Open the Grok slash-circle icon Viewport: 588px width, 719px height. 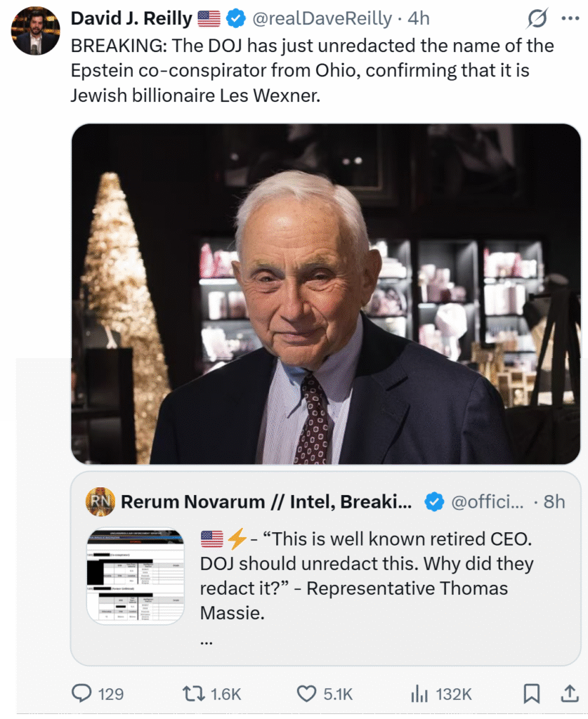[537, 18]
